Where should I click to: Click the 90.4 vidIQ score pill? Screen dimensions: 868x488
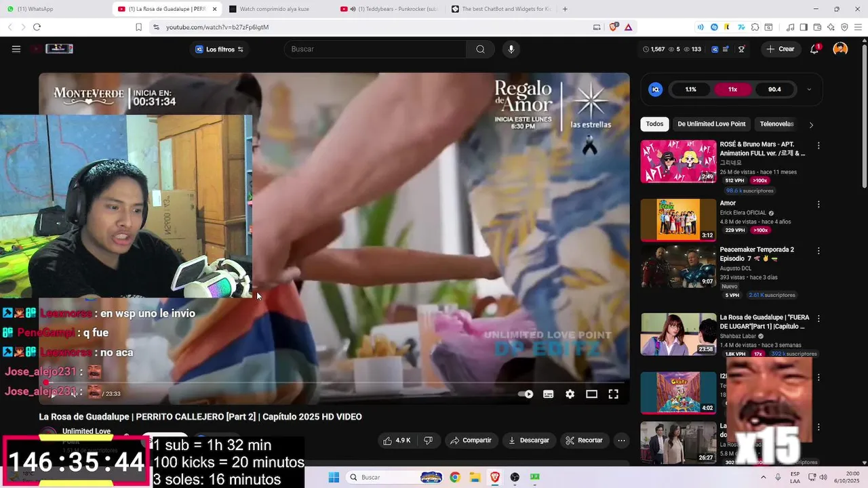pyautogui.click(x=774, y=89)
